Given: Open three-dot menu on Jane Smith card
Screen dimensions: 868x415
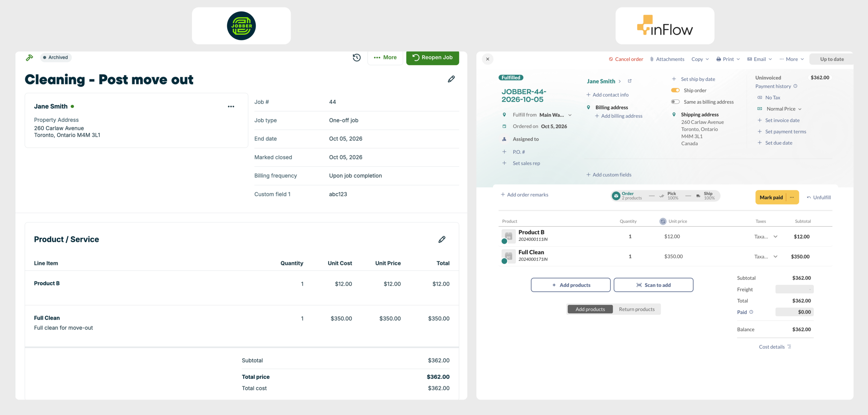Looking at the screenshot, I should point(231,106).
